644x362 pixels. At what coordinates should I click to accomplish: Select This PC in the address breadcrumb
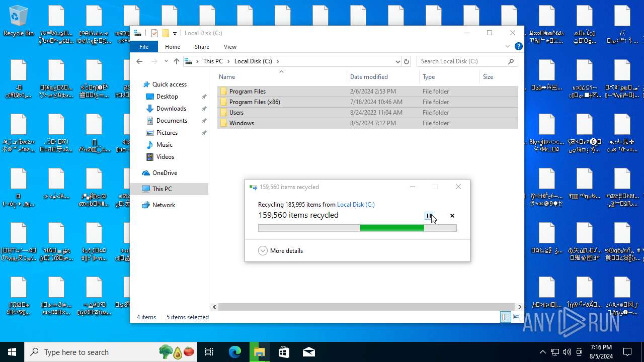(213, 61)
